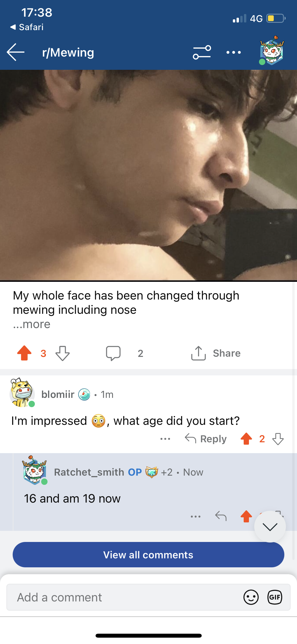Open the post comments bubble icon
The width and height of the screenshot is (297, 644).
[x=113, y=353]
